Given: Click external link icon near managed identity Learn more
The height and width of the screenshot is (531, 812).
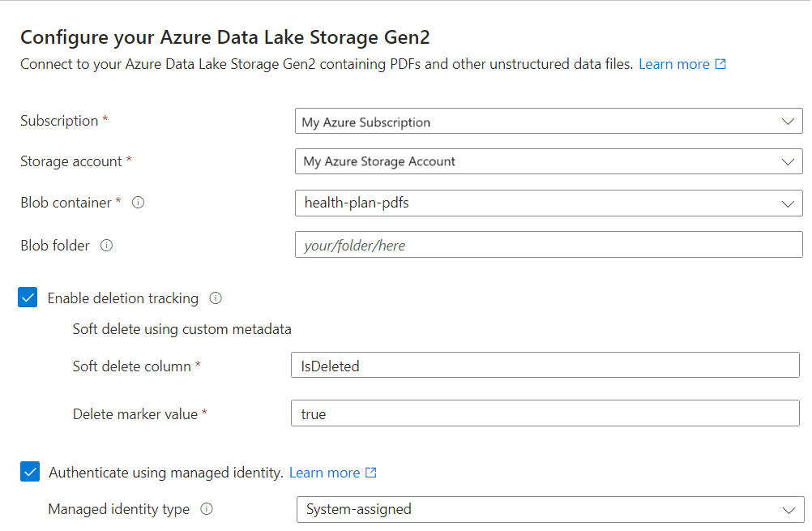Looking at the screenshot, I should [371, 473].
